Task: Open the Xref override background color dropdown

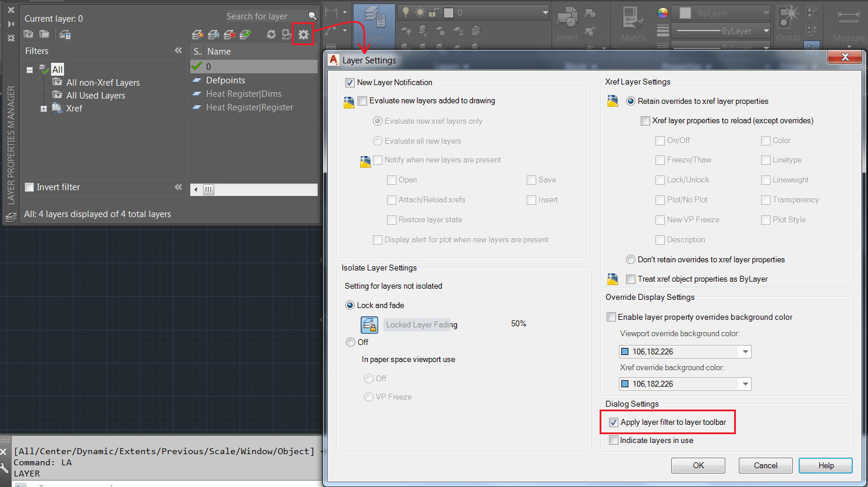Action: click(744, 384)
